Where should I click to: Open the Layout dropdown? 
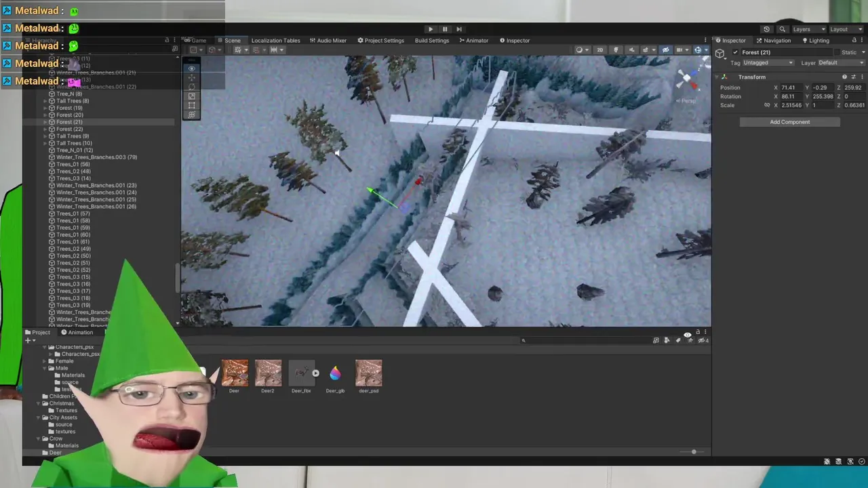point(845,29)
